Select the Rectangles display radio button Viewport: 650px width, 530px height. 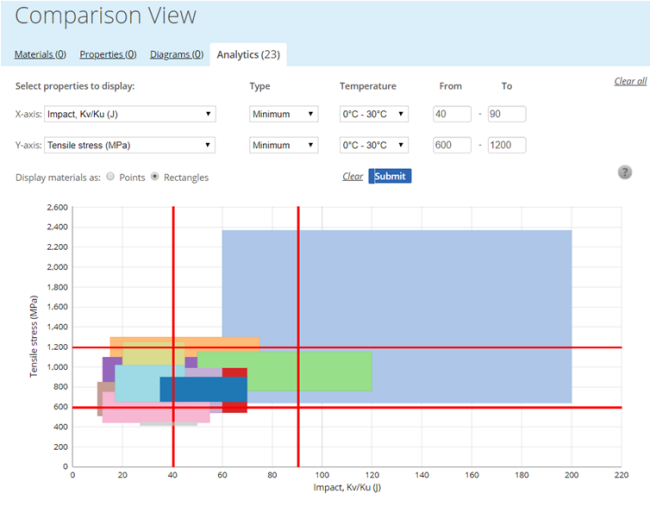(155, 177)
